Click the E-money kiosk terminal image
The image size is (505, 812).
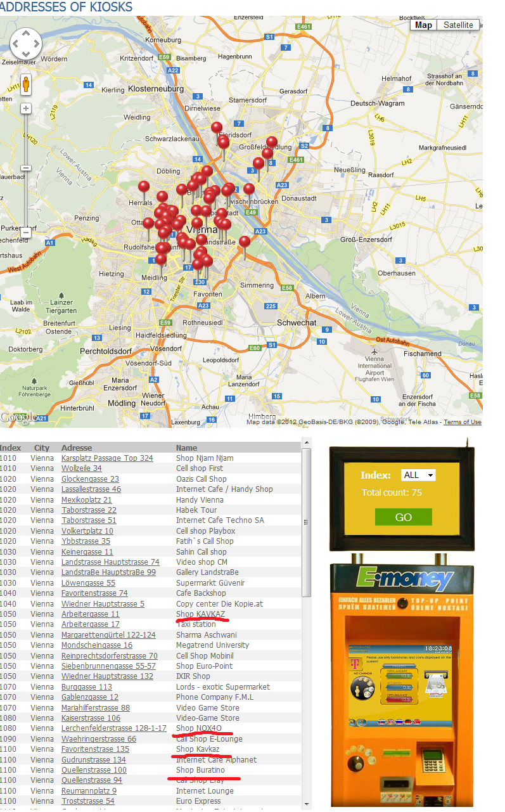tap(401, 685)
